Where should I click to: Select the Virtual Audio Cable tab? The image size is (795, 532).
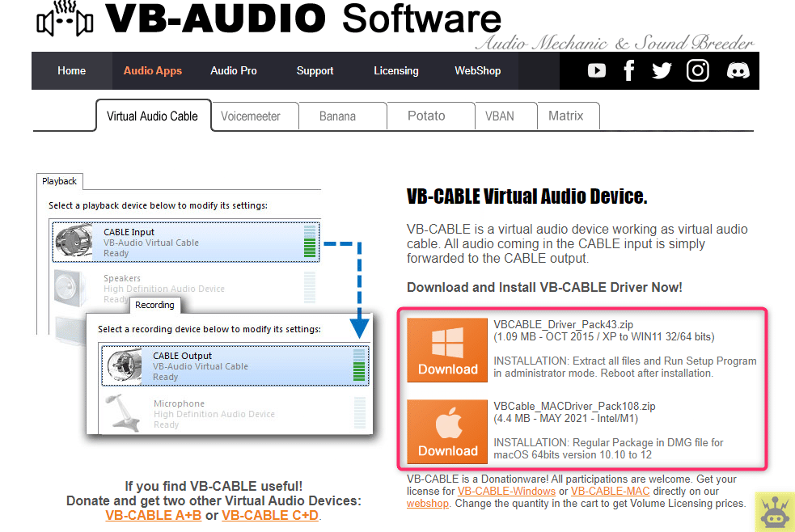tap(153, 116)
